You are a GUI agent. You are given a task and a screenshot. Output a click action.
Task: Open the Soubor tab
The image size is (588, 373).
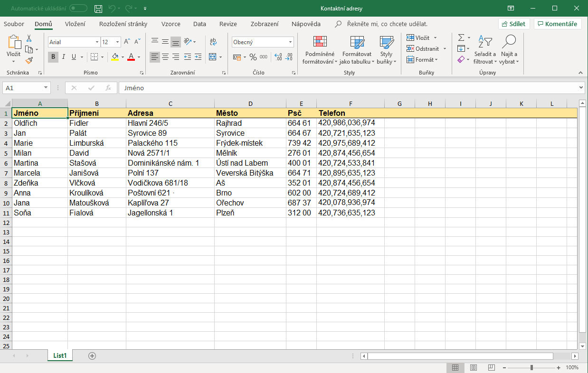pos(14,24)
